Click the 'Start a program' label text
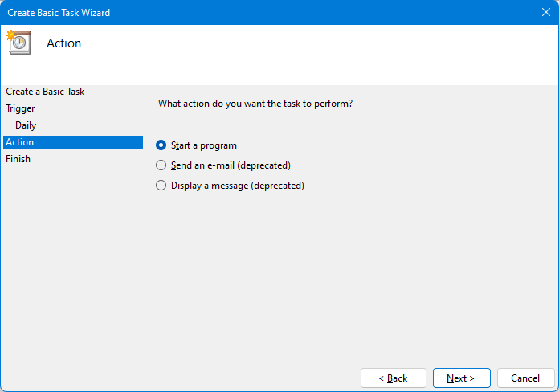Image resolution: width=559 pixels, height=392 pixels. tap(204, 145)
